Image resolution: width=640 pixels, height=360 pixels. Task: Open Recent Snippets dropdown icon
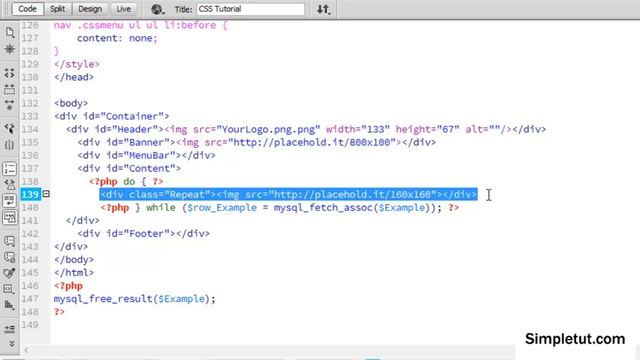click(x=10, y=289)
